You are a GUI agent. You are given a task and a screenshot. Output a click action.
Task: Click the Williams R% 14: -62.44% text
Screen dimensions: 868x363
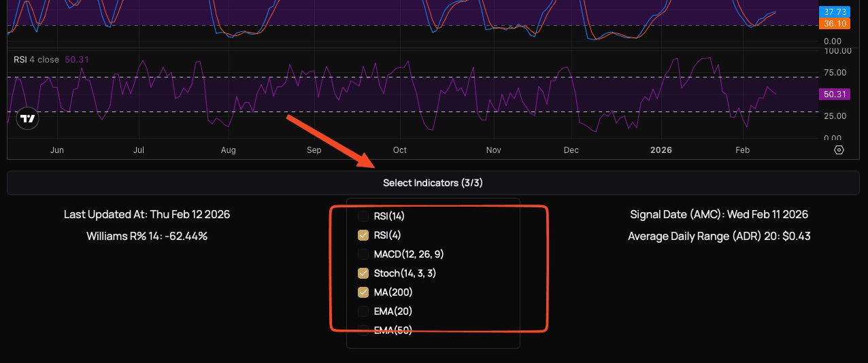[x=147, y=237]
